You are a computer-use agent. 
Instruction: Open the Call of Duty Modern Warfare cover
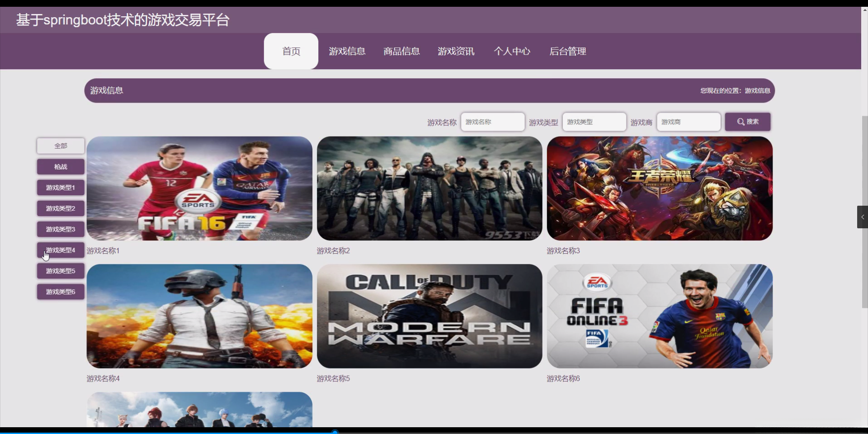pos(429,316)
